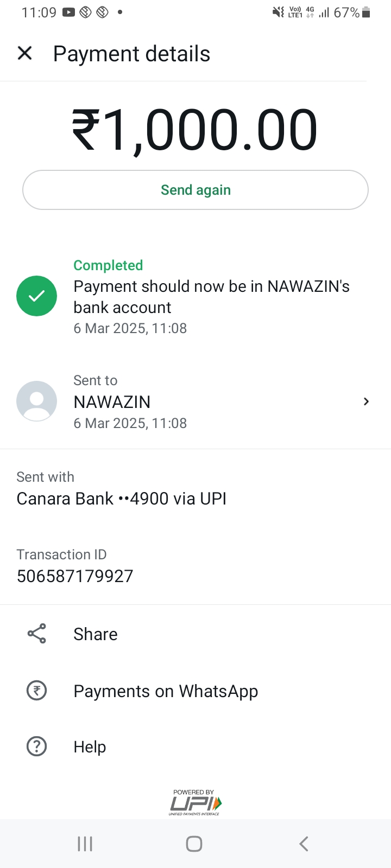The height and width of the screenshot is (868, 391).
Task: Tap the Transaction ID number 506587179927
Action: tap(75, 576)
